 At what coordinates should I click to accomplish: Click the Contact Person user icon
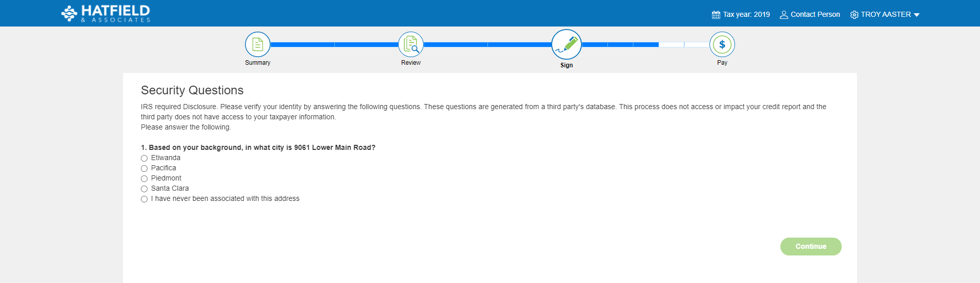click(784, 15)
